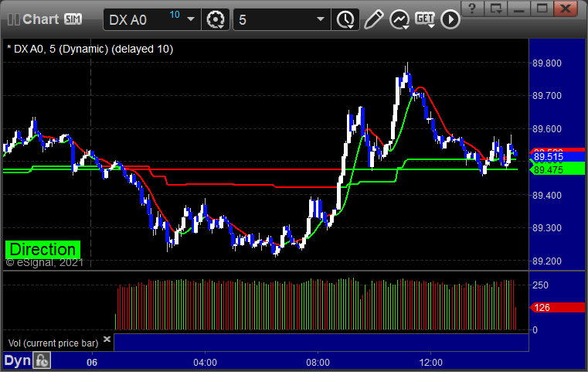Click the 250 volume axis label
The image size is (588, 372).
(540, 285)
